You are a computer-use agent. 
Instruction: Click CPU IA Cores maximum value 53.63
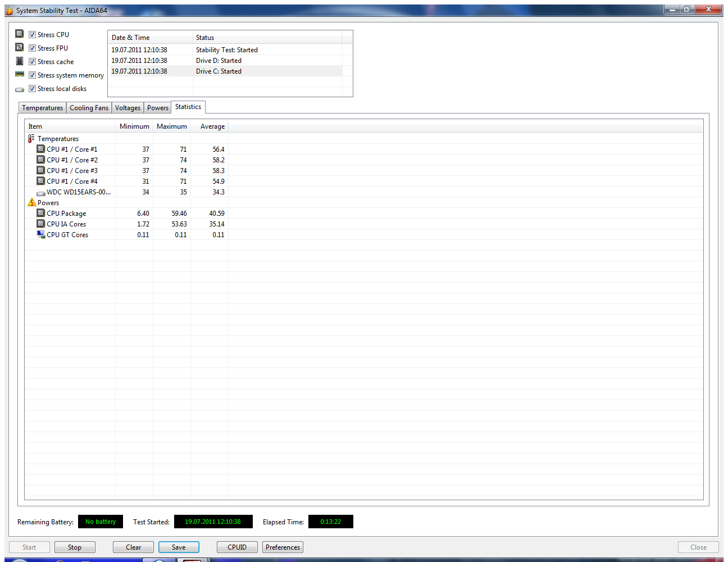pyautogui.click(x=179, y=224)
